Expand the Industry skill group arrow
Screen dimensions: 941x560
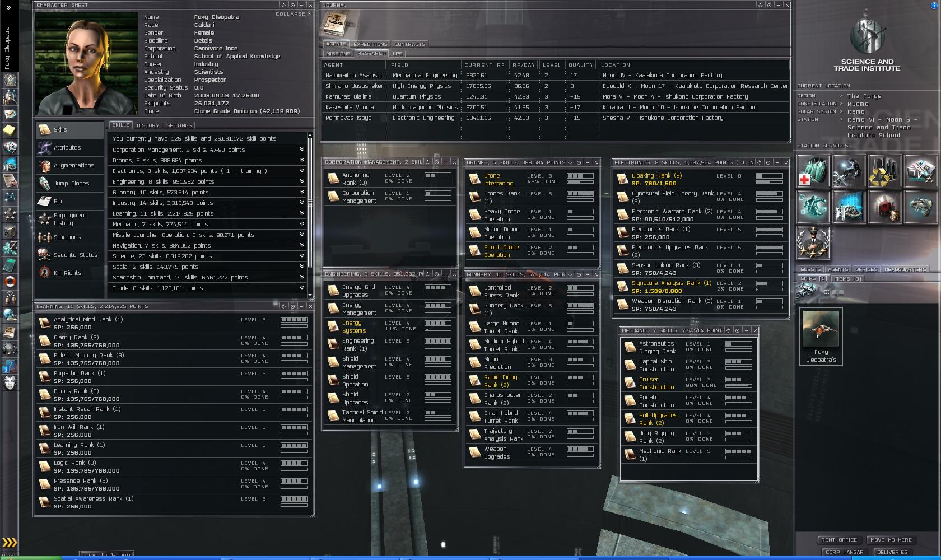point(302,203)
